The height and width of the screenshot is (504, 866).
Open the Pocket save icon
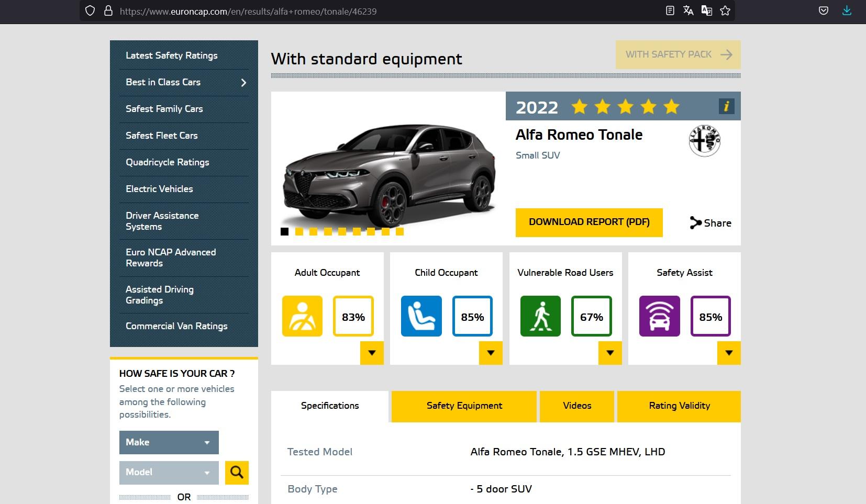[824, 10]
